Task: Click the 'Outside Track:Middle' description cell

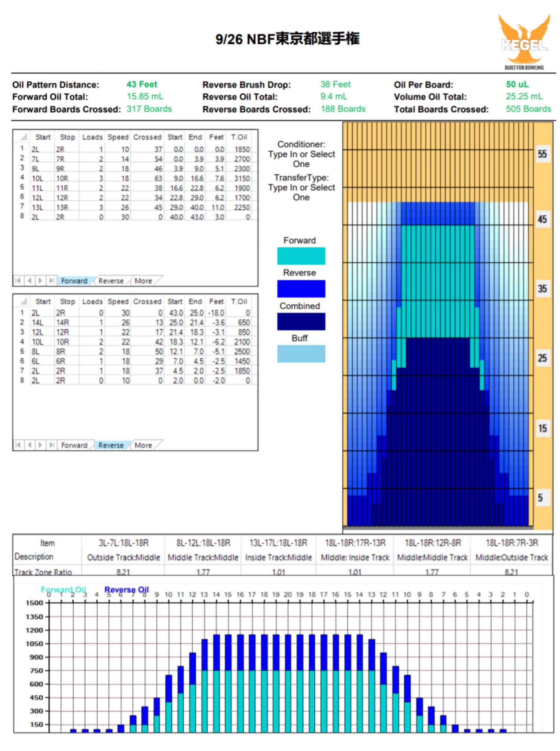Action: tap(123, 557)
